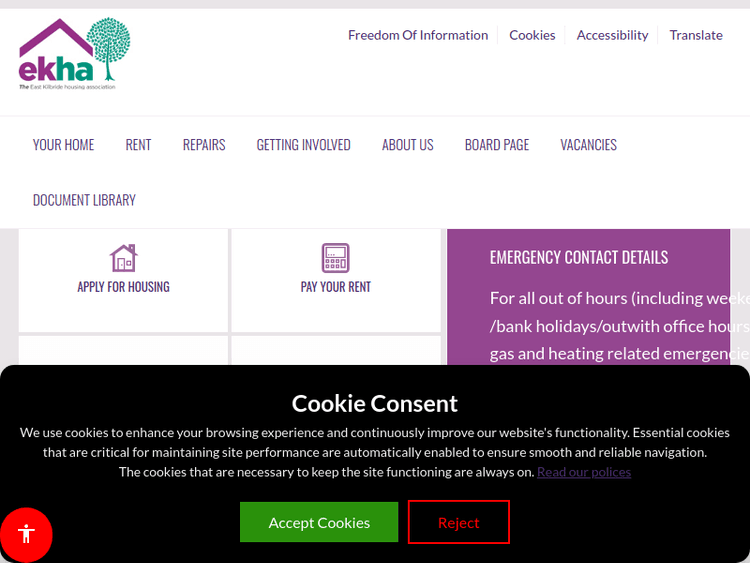Image resolution: width=750 pixels, height=563 pixels.
Task: Go to Getting Involved section
Action: [x=303, y=145]
